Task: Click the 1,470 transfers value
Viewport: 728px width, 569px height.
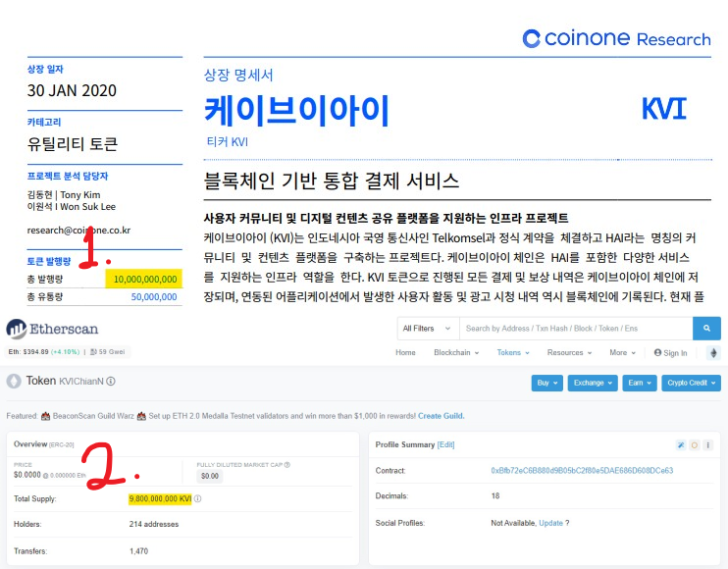Action: (x=138, y=551)
